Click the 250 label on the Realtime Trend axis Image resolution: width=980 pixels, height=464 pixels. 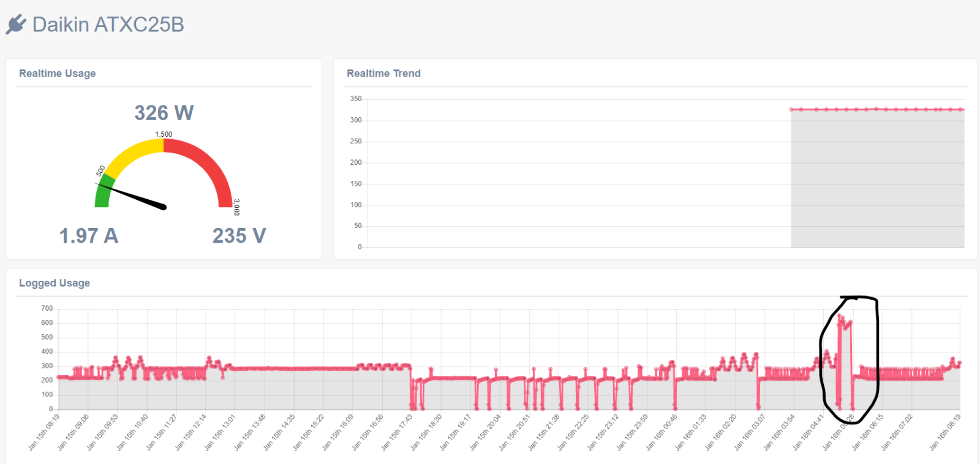point(356,141)
